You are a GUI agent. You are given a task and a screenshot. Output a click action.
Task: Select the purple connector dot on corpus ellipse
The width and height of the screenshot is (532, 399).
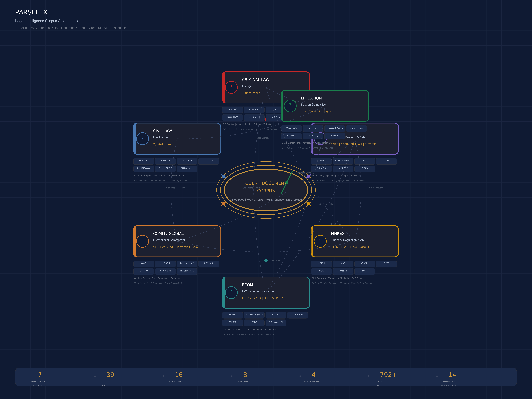point(308,176)
